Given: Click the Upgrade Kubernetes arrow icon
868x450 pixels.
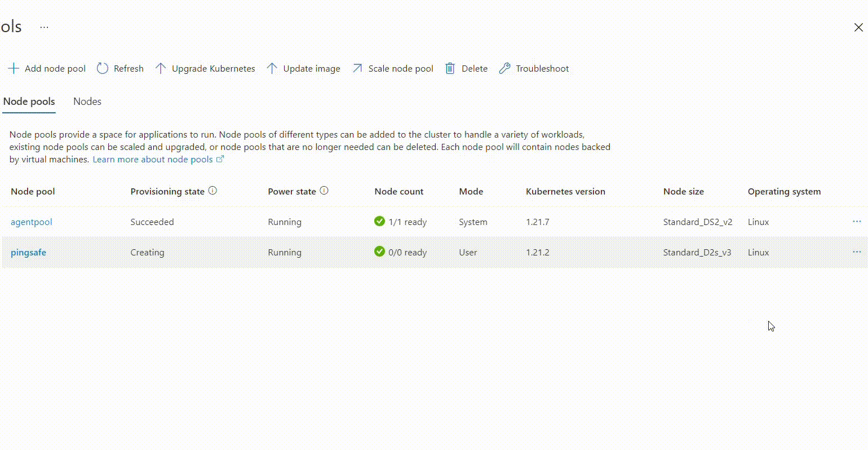Looking at the screenshot, I should pos(161,69).
